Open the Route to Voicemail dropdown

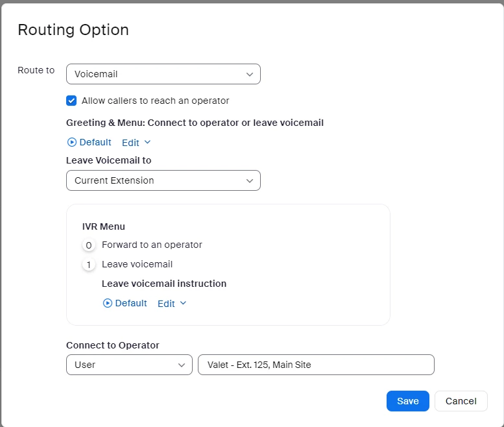point(163,74)
